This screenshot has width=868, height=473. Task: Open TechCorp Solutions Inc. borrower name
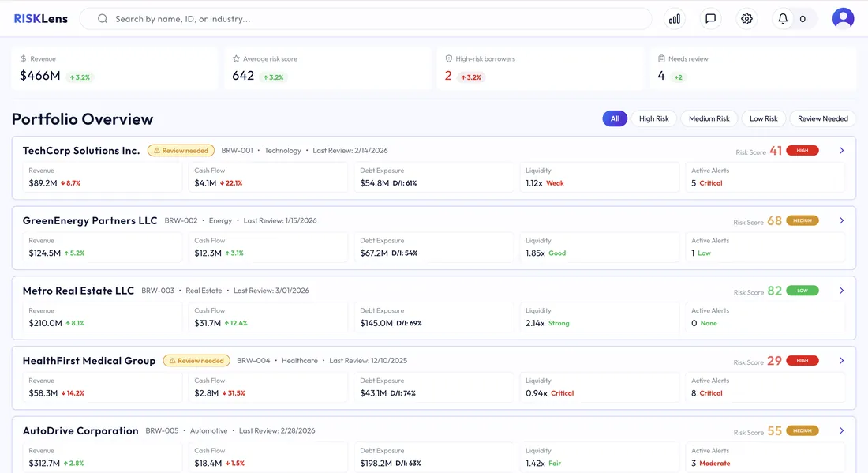(81, 151)
